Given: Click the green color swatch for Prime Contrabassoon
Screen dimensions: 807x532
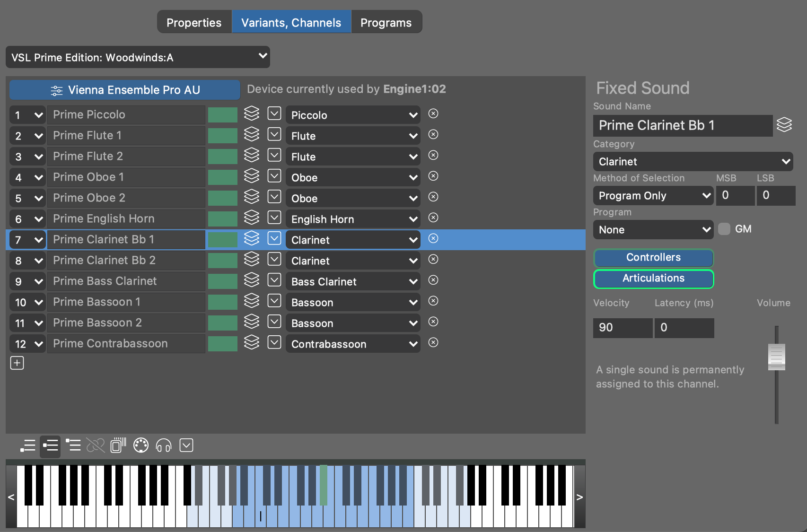Looking at the screenshot, I should tap(223, 344).
